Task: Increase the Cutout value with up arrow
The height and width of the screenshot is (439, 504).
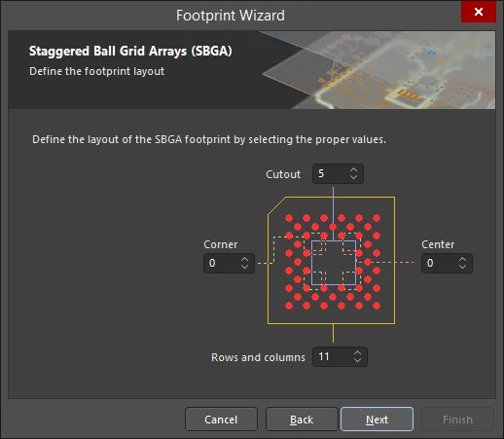Action: (353, 169)
